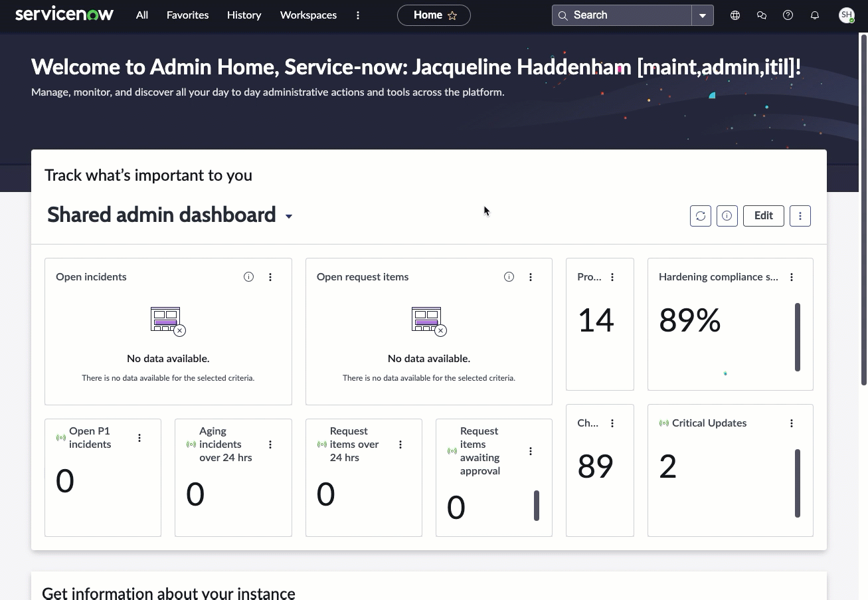Click the Critical Updates value 2
Image resolution: width=868 pixels, height=600 pixels.
click(x=667, y=466)
